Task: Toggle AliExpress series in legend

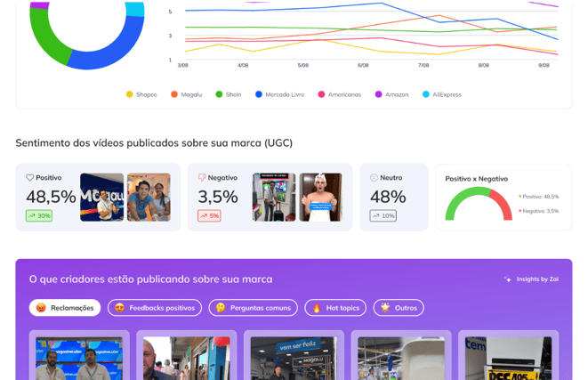Action: pos(442,94)
